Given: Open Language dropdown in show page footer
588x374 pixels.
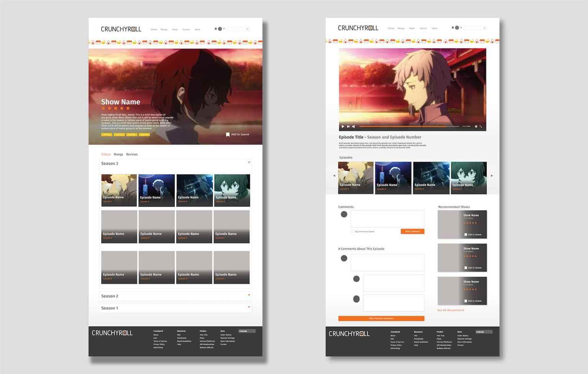Looking at the screenshot, I should (x=247, y=331).
